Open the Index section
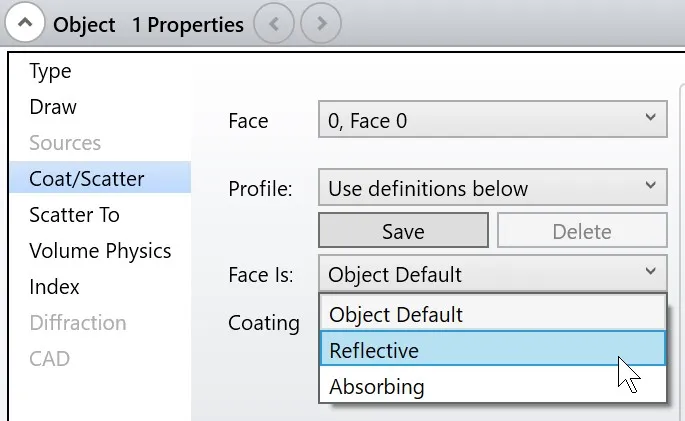This screenshot has height=421, width=685. point(53,287)
